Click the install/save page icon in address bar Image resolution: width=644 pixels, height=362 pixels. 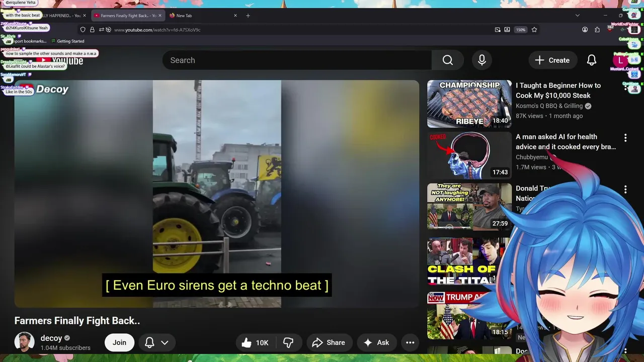tap(507, 30)
